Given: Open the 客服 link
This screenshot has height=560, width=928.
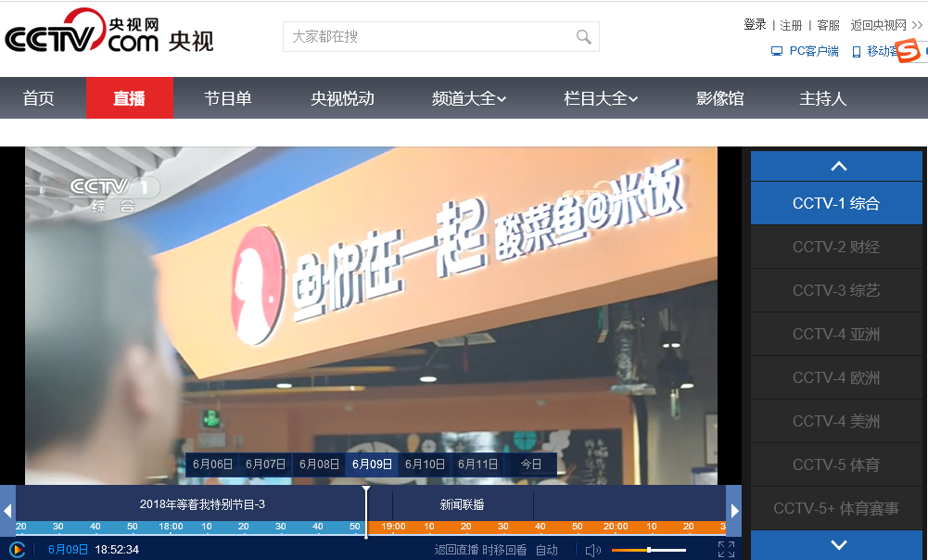Looking at the screenshot, I should tap(828, 25).
